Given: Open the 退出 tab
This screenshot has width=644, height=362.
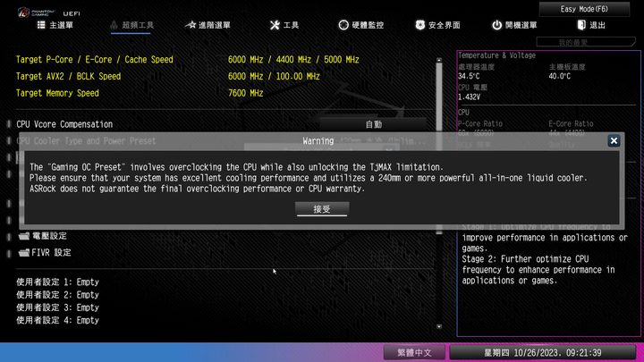Looking at the screenshot, I should (591, 25).
